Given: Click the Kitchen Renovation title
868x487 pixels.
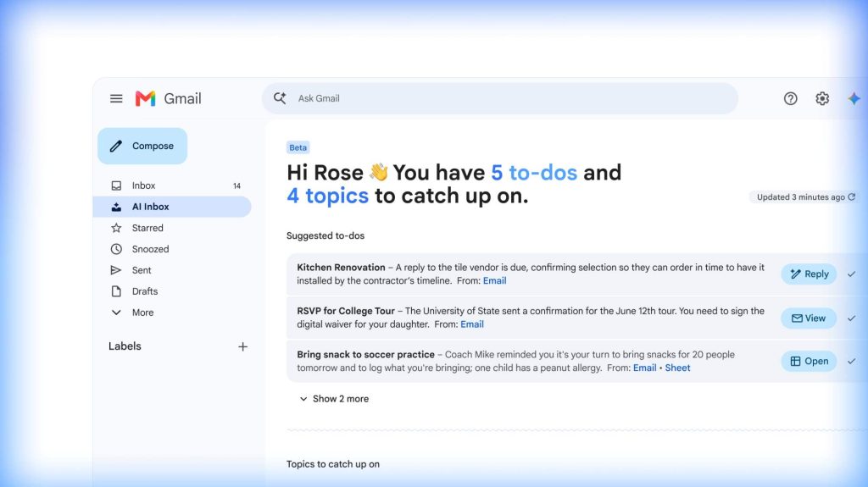Looking at the screenshot, I should point(341,268).
